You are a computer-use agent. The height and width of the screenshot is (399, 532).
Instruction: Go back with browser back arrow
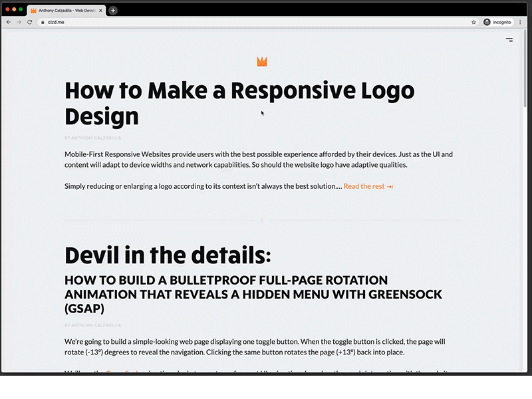click(x=9, y=22)
